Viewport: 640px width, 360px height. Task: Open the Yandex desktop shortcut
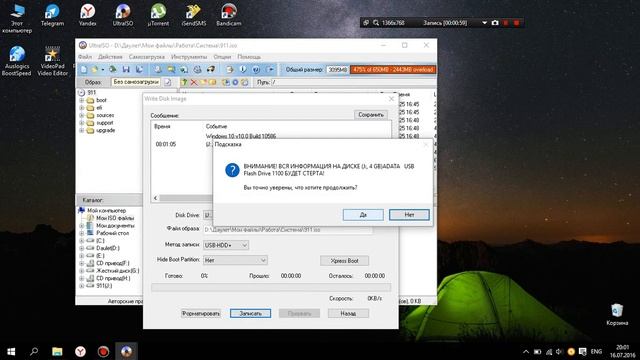(87, 16)
